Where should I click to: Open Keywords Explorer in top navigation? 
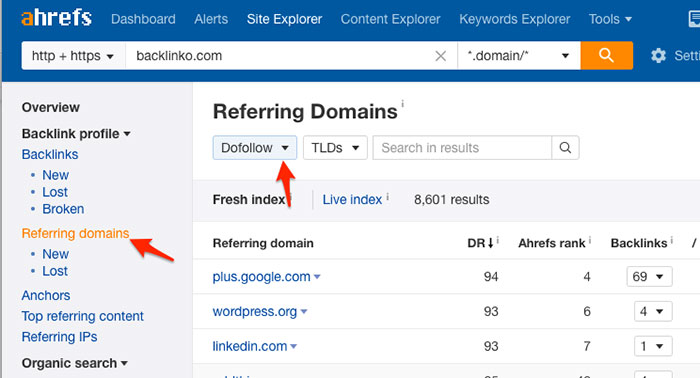515,19
